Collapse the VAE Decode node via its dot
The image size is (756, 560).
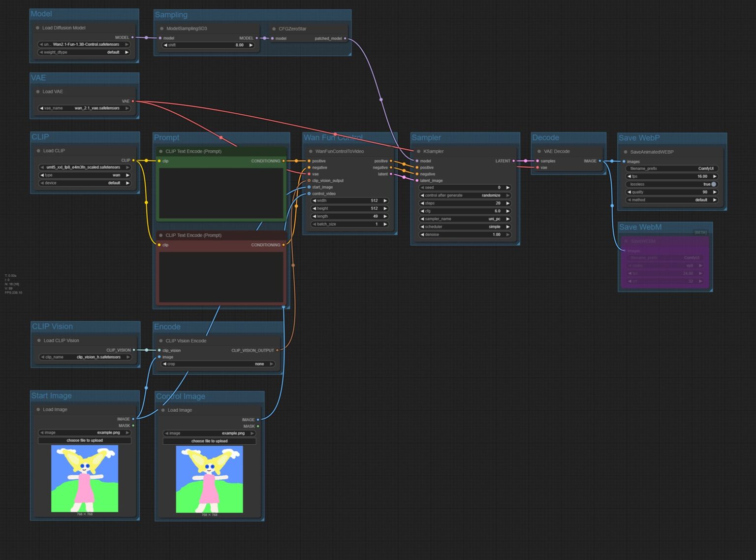539,151
